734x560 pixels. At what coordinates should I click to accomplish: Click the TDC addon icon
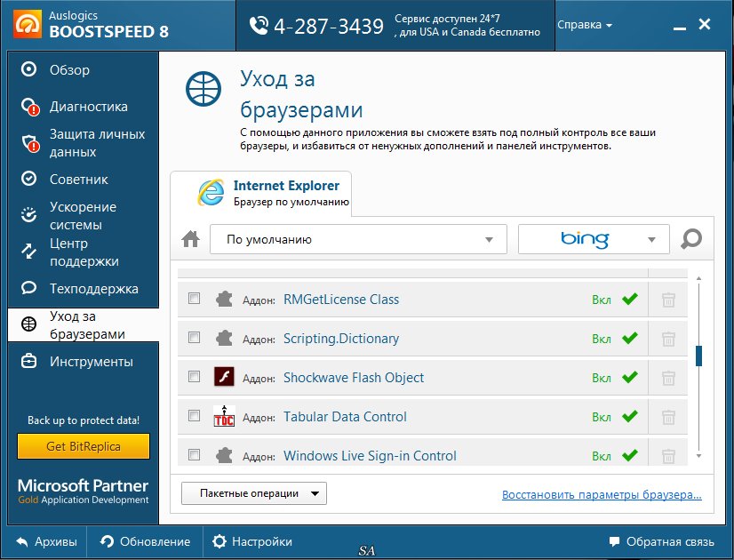224,416
